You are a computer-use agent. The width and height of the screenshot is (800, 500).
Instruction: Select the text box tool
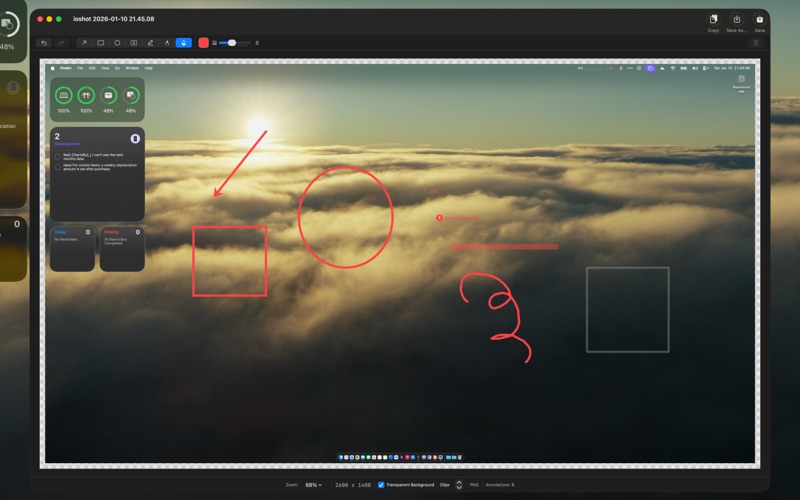[134, 43]
